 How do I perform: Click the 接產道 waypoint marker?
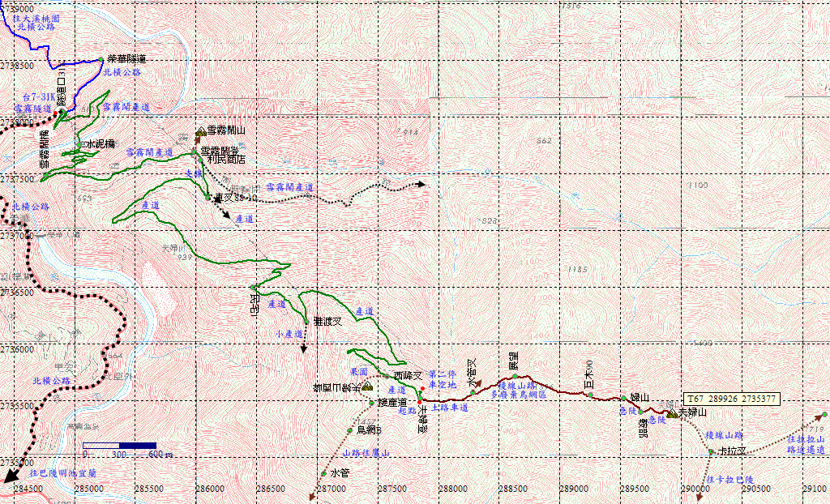pos(371,403)
